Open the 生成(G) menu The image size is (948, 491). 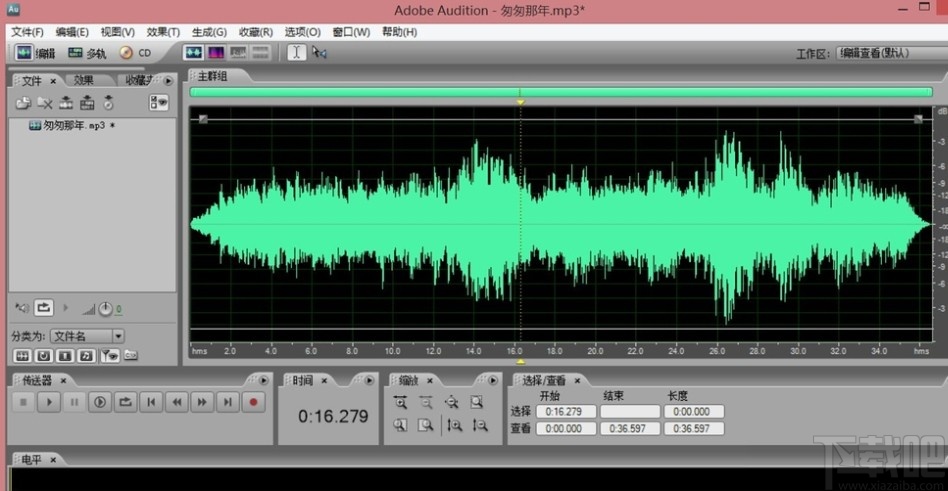coord(209,32)
